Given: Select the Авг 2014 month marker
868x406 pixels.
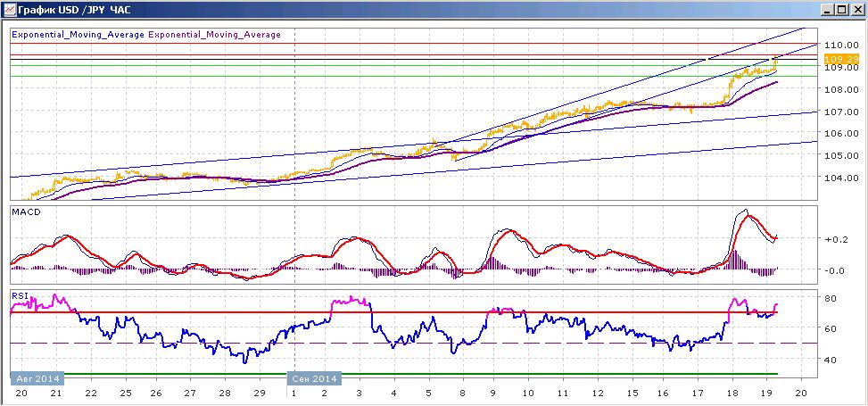Looking at the screenshot, I should point(37,379).
